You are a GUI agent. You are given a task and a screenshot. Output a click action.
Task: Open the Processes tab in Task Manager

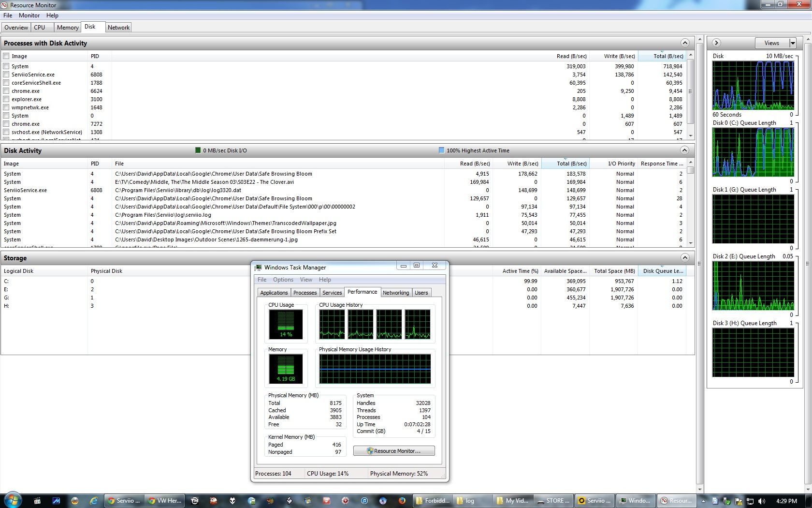pos(305,293)
